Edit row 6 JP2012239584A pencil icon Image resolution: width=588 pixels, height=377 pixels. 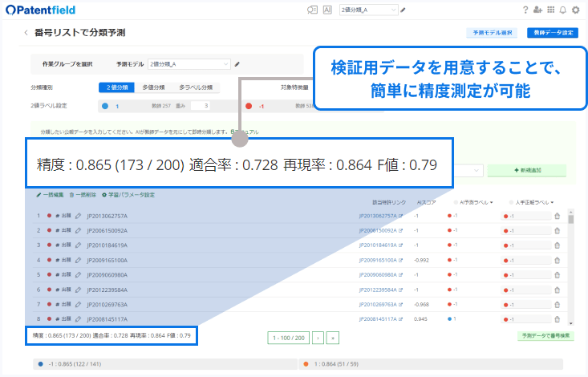click(78, 290)
